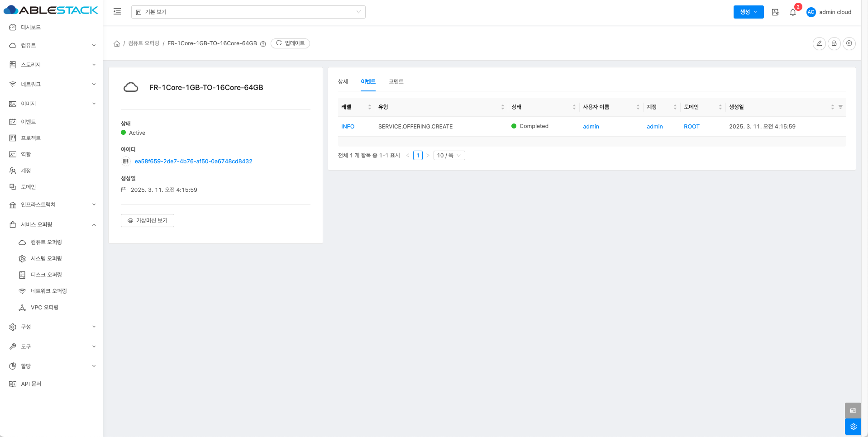Open 디스크 오퍼링 in sidebar
The image size is (868, 437).
tap(46, 275)
